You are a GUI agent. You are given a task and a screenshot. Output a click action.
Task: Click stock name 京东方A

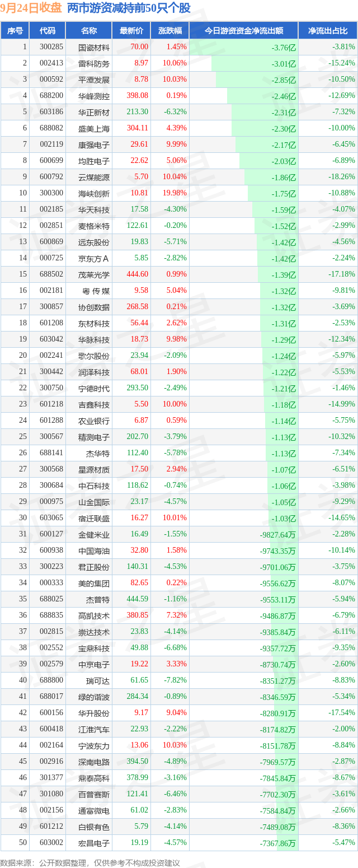[94, 258]
